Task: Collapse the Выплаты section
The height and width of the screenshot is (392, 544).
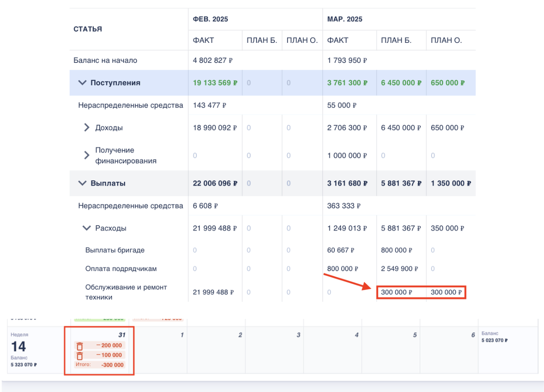Action: click(x=82, y=184)
